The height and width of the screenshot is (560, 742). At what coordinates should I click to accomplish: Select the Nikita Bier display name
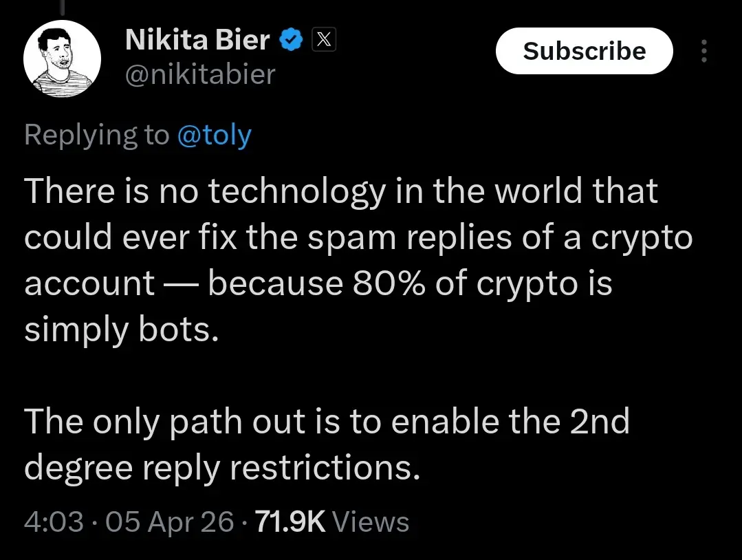[x=198, y=41]
